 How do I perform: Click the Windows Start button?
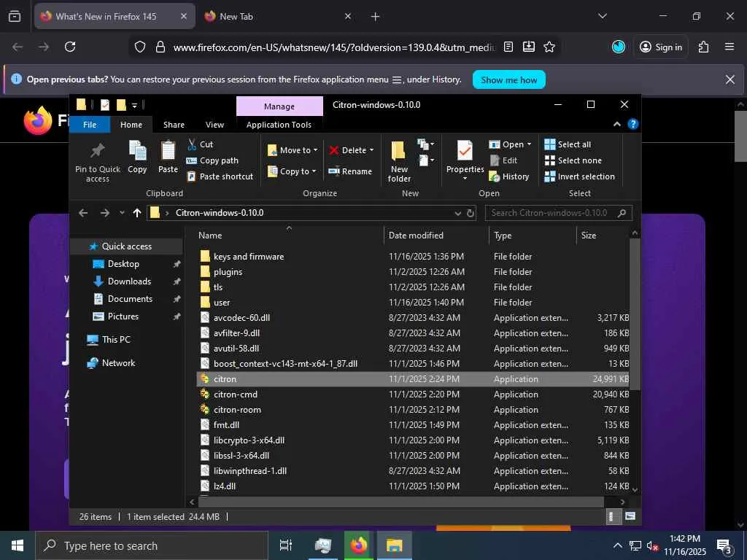tap(18, 545)
